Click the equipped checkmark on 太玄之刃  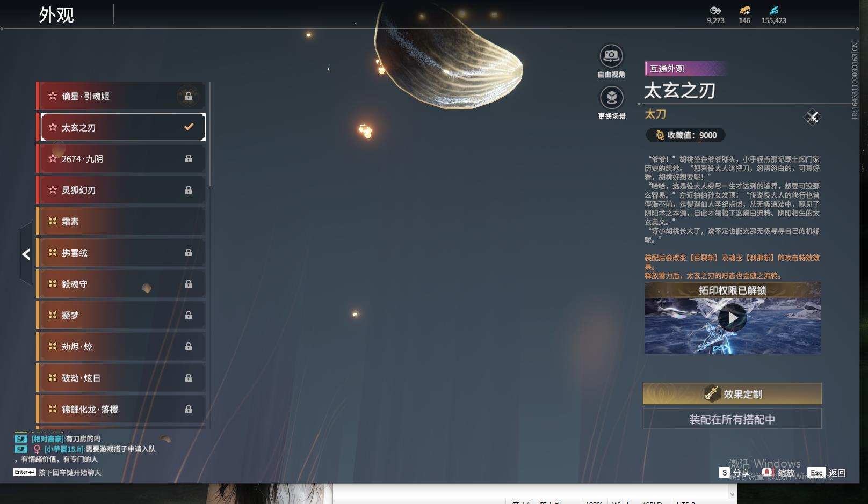(189, 127)
